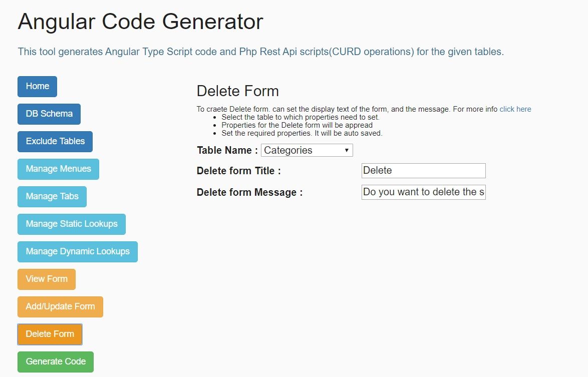Image resolution: width=588 pixels, height=377 pixels.
Task: Focus the Delete form Title text field
Action: click(x=423, y=171)
